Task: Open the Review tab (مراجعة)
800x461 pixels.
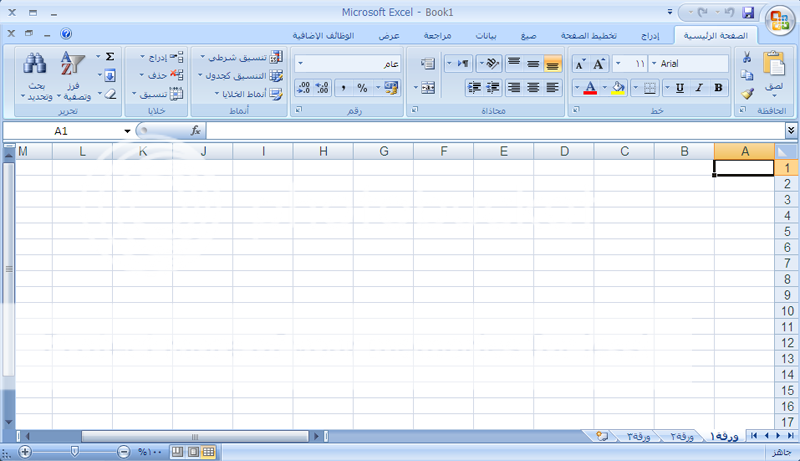Action: [x=437, y=35]
